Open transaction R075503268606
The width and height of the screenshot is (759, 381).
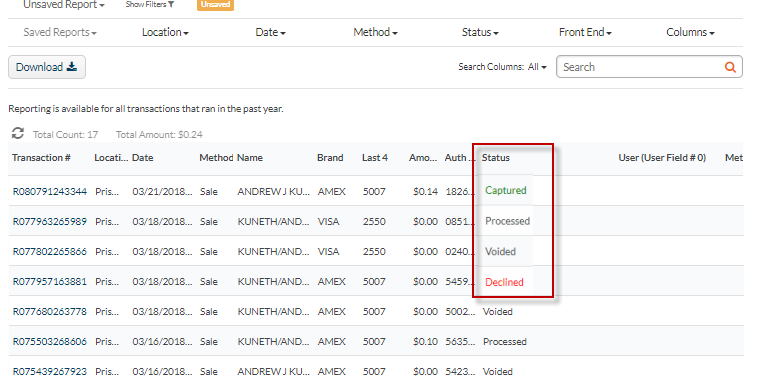[50, 342]
